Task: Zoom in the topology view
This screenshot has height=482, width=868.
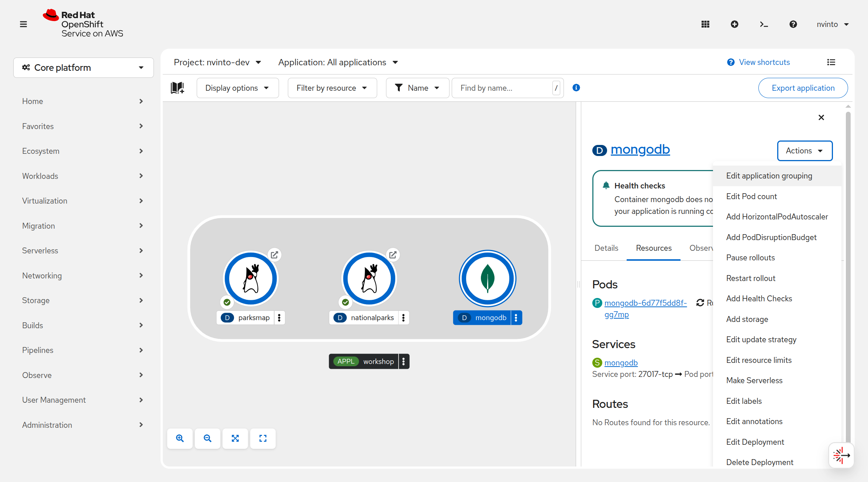Action: (x=180, y=438)
